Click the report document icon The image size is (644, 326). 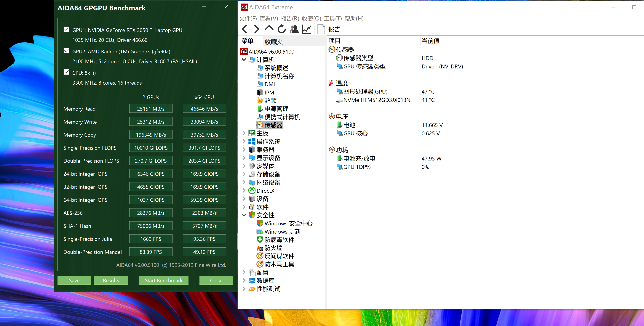tap(321, 29)
